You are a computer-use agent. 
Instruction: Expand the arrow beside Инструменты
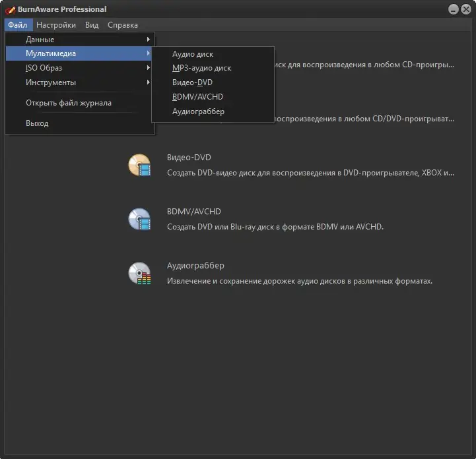tap(148, 82)
